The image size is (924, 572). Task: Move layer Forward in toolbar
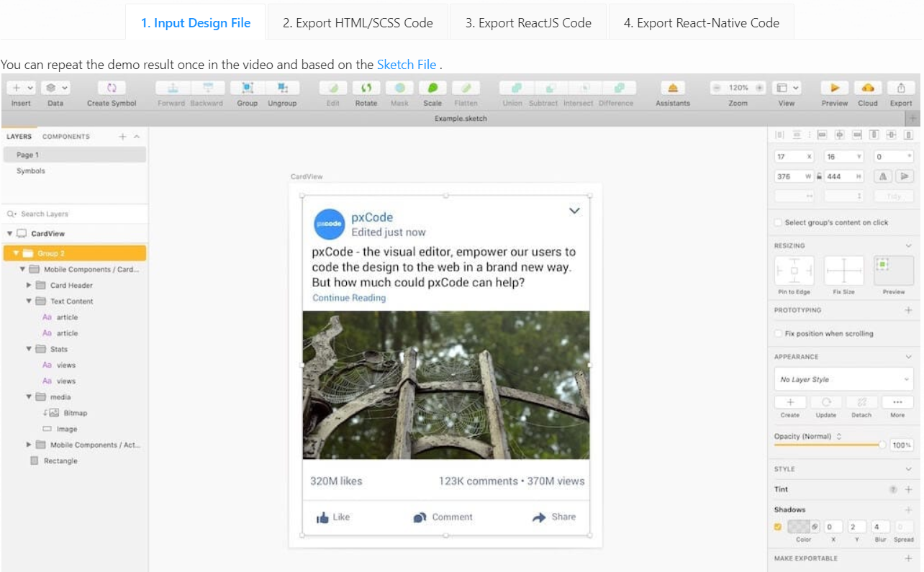[x=173, y=88]
